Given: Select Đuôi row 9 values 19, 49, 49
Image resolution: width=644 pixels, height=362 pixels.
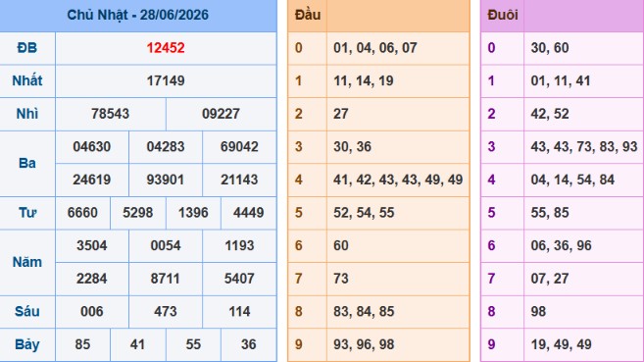Looking at the screenshot, I should click(x=561, y=344).
